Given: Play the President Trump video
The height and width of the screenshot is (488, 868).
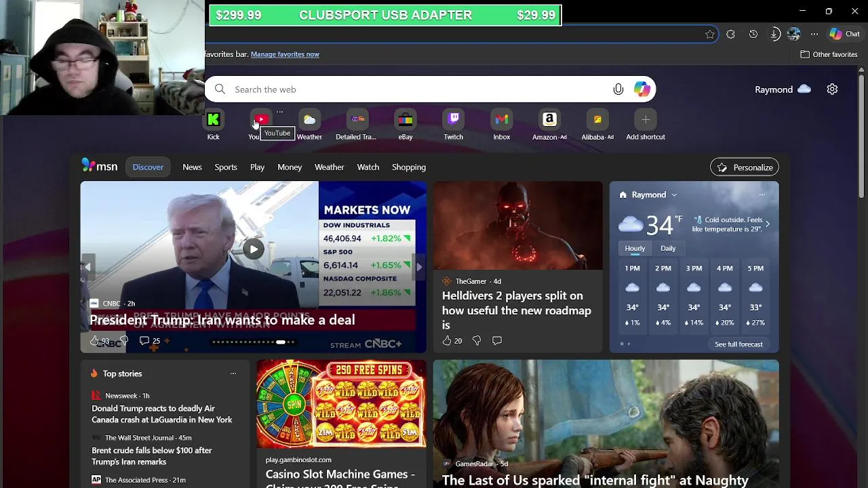Looking at the screenshot, I should click(253, 249).
